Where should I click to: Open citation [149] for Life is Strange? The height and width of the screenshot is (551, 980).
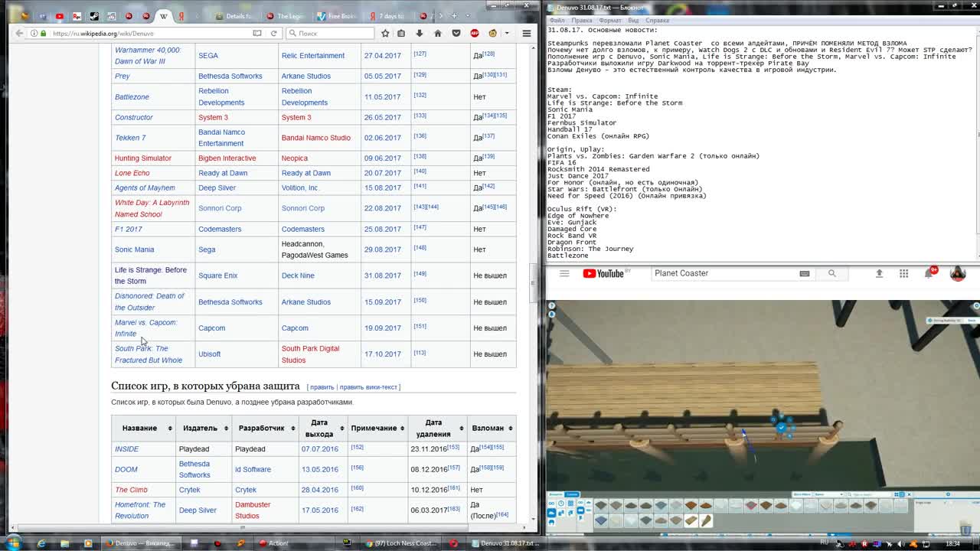coord(420,273)
